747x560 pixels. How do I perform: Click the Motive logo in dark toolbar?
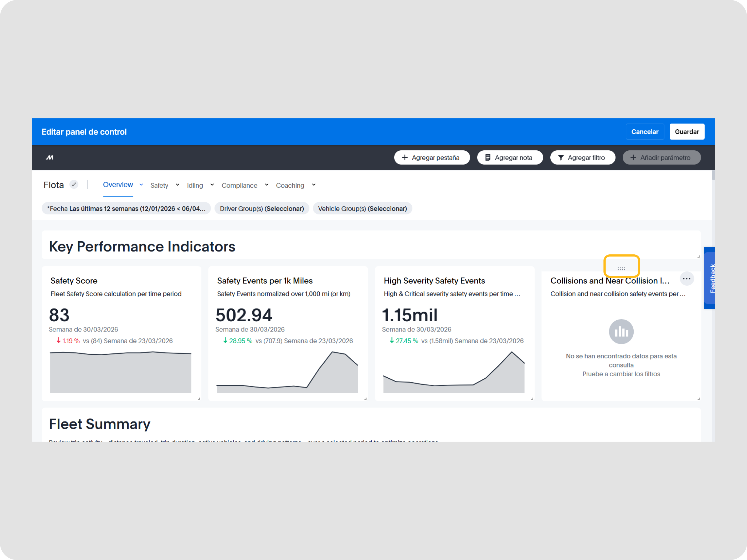point(50,158)
